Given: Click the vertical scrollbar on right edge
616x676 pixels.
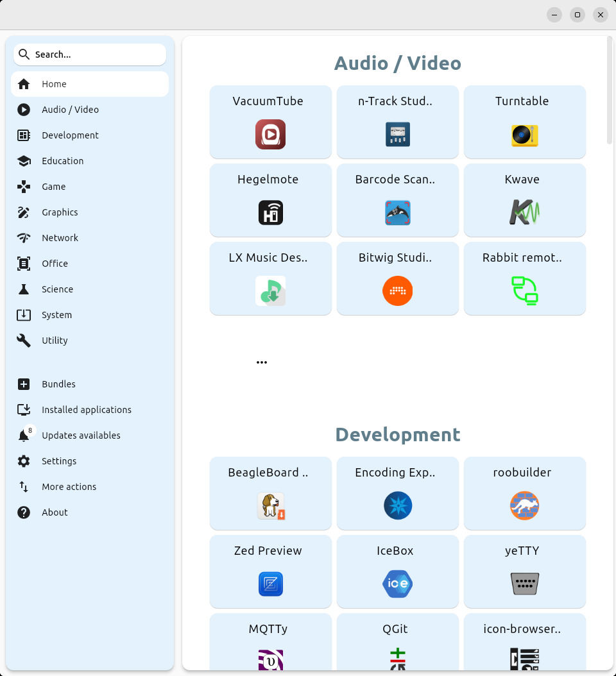Looking at the screenshot, I should click(609, 90).
